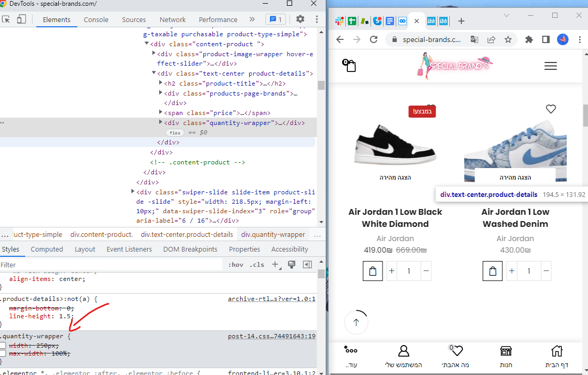Collapse the text-center product-details div
The width and height of the screenshot is (588, 375).
(153, 73)
